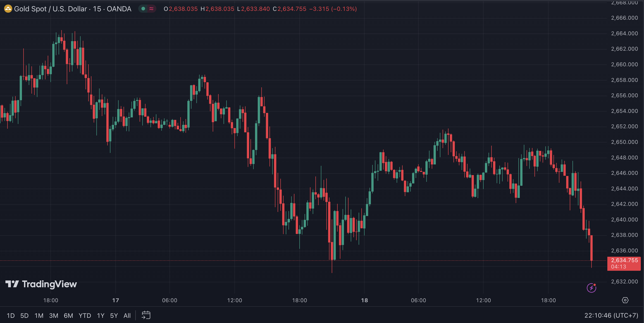Click the 2,646.000 price axis label
The height and width of the screenshot is (323, 644).
pos(624,173)
